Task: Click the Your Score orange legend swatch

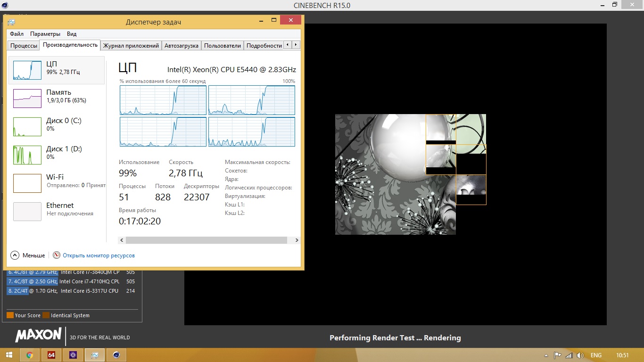Action: 10,315
